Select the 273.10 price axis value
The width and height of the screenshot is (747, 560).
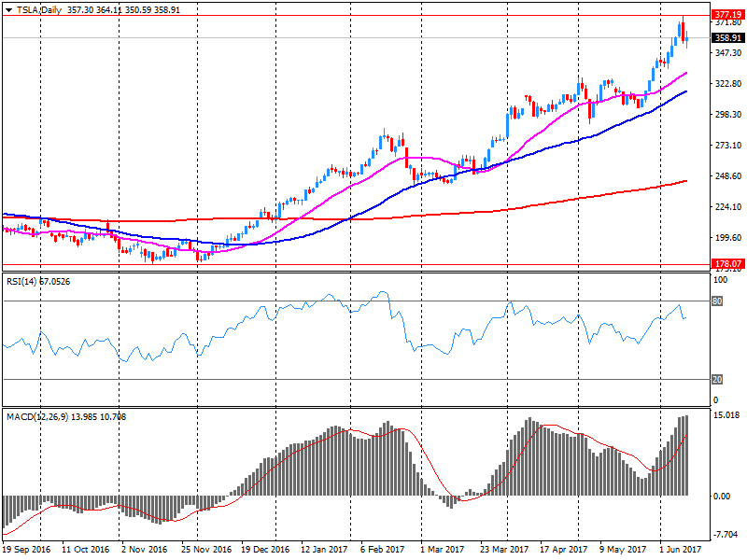pyautogui.click(x=728, y=146)
